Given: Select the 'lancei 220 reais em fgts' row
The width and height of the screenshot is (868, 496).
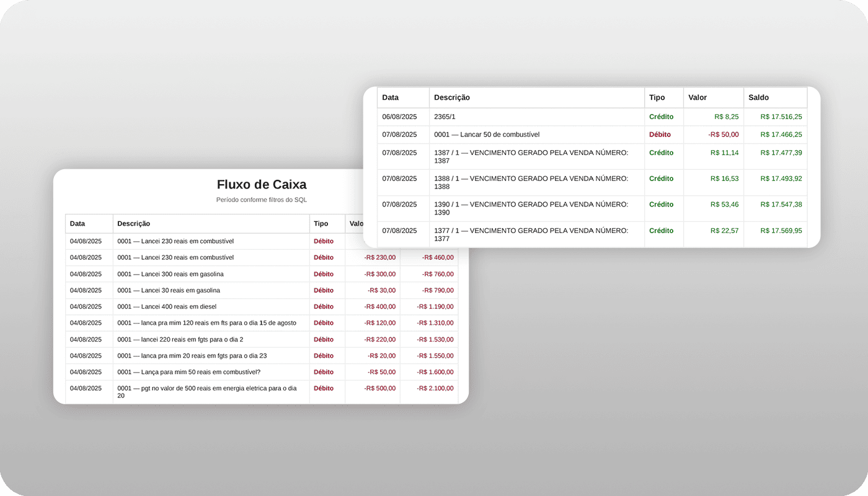Looking at the screenshot, I should [x=180, y=339].
